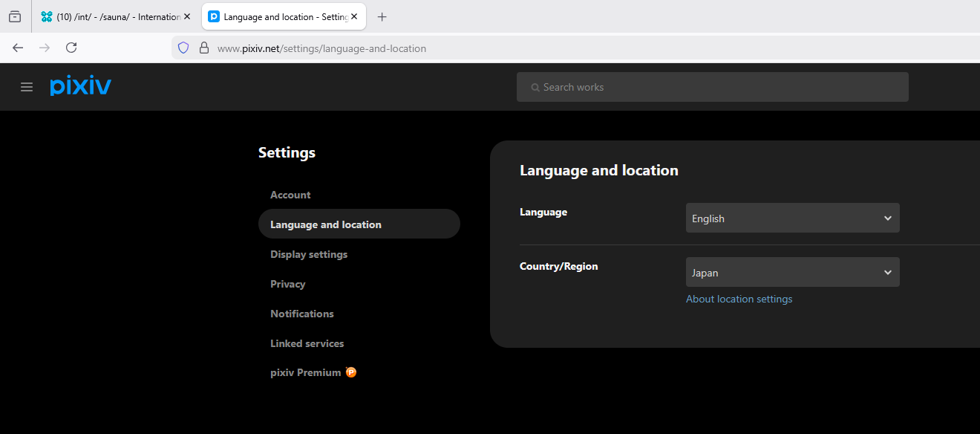The height and width of the screenshot is (434, 980).
Task: Click the search magnifier icon
Action: tap(535, 88)
